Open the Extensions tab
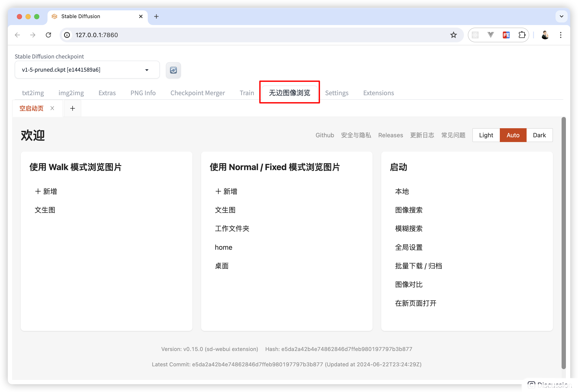The image size is (578, 392). click(378, 93)
